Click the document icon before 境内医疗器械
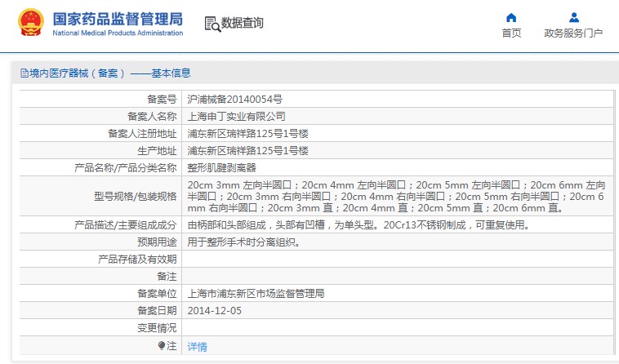 click(24, 73)
